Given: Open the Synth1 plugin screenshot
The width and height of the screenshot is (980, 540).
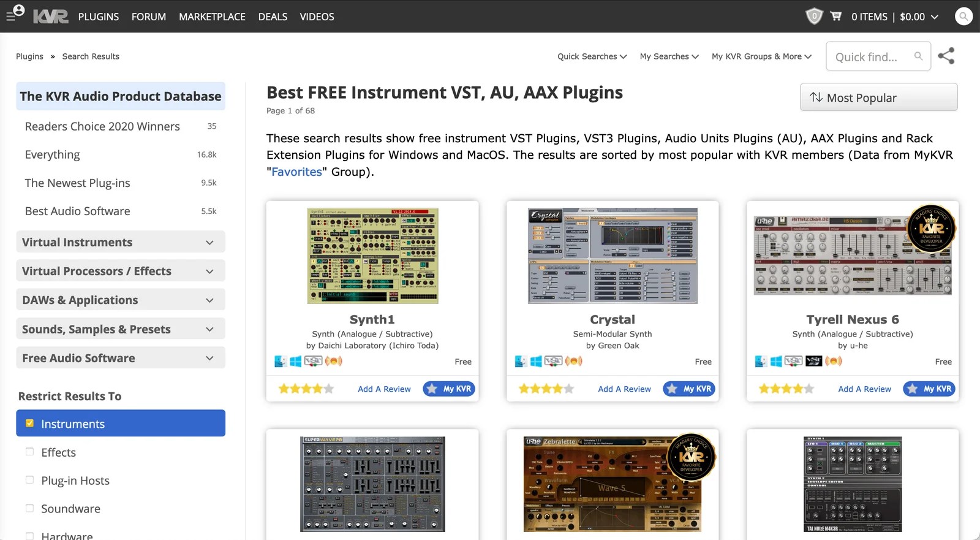Looking at the screenshot, I should tap(372, 256).
